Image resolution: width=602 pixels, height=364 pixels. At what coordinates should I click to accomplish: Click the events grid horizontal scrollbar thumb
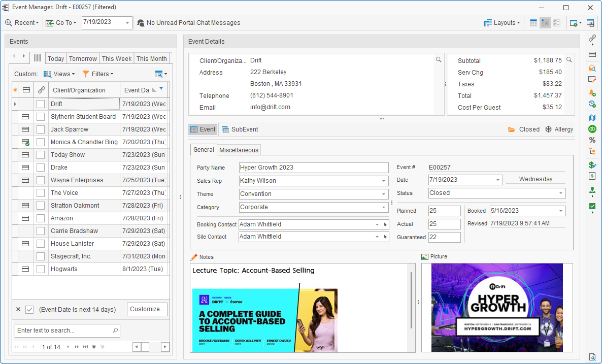click(x=145, y=347)
